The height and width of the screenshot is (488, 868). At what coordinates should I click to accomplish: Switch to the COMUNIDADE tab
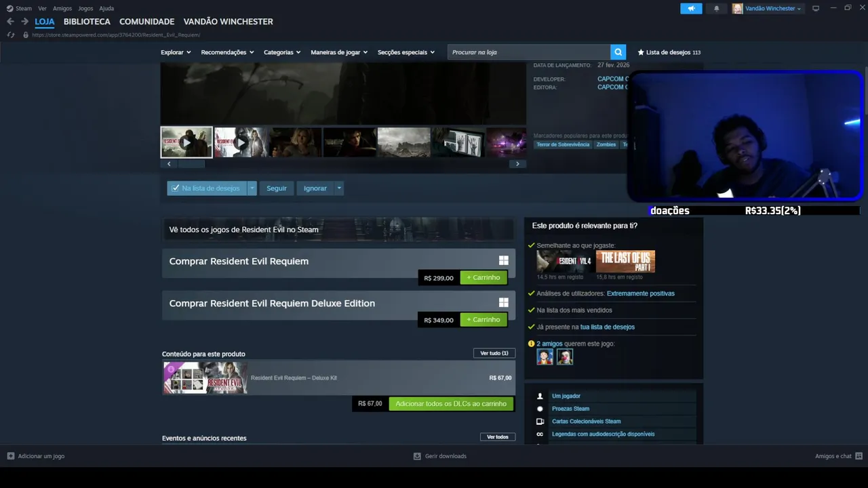pyautogui.click(x=146, y=22)
